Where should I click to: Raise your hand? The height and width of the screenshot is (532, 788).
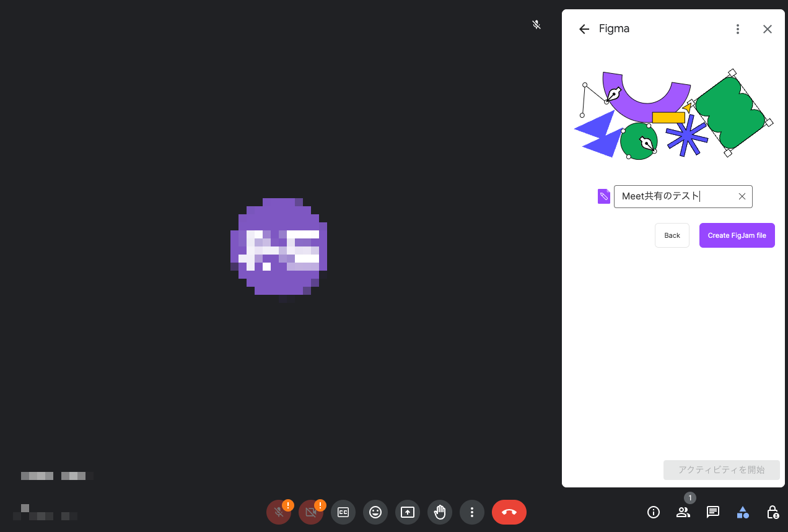pos(440,512)
